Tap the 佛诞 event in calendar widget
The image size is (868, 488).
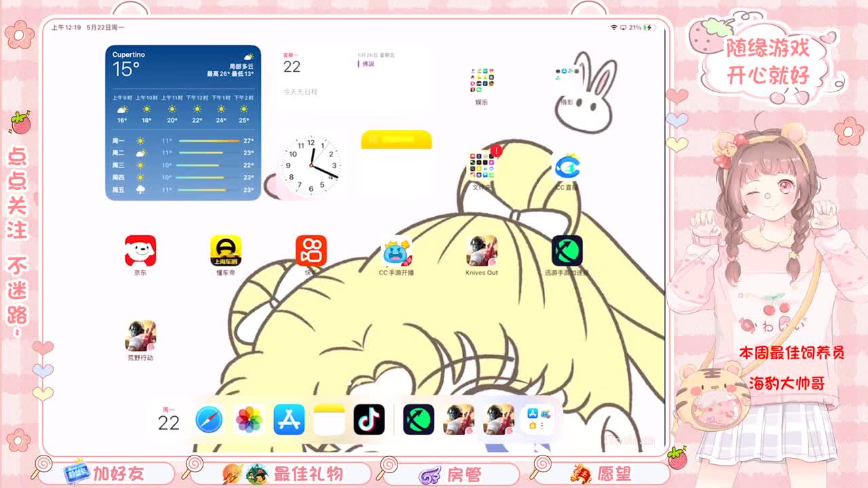[367, 64]
